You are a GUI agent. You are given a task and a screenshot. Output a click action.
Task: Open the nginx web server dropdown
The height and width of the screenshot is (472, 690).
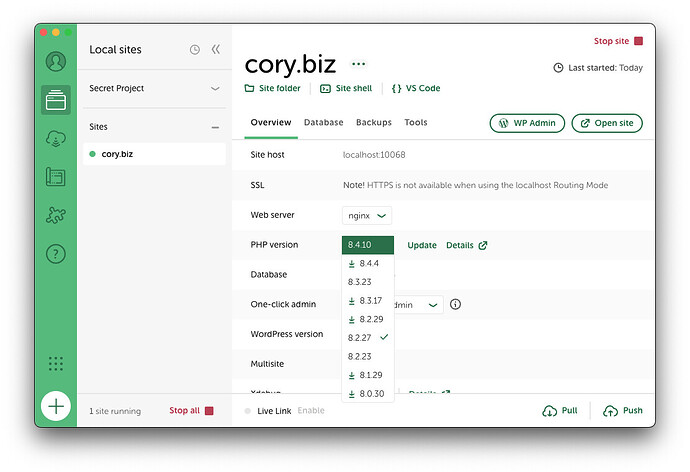tap(367, 216)
